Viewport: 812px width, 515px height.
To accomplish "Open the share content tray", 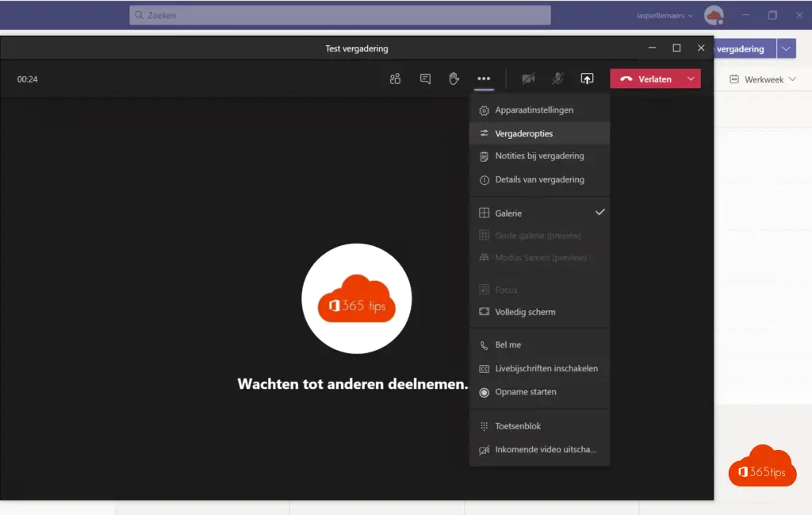I will (x=587, y=79).
